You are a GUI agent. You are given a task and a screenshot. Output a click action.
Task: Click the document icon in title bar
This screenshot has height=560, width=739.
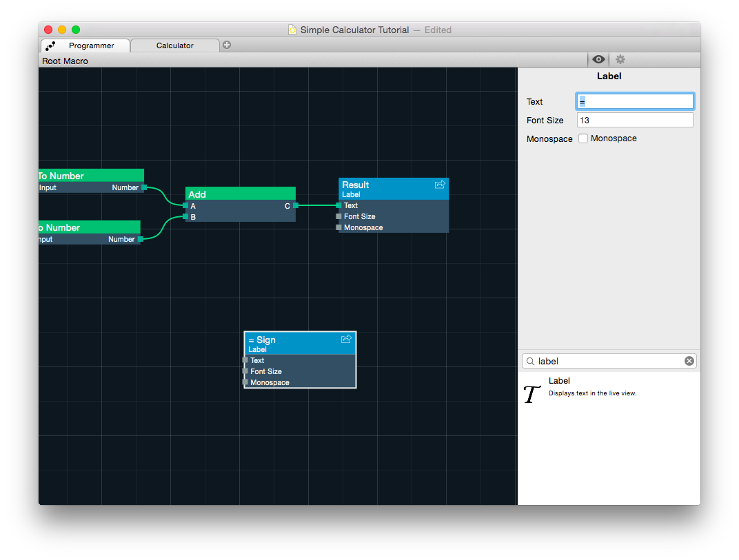tap(292, 30)
